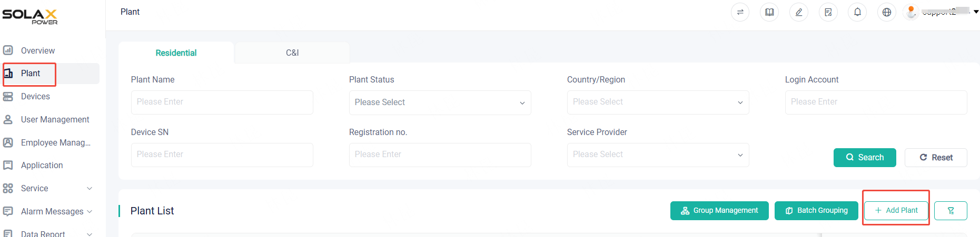The image size is (980, 237).
Task: Click the Reset button
Action: tap(936, 158)
